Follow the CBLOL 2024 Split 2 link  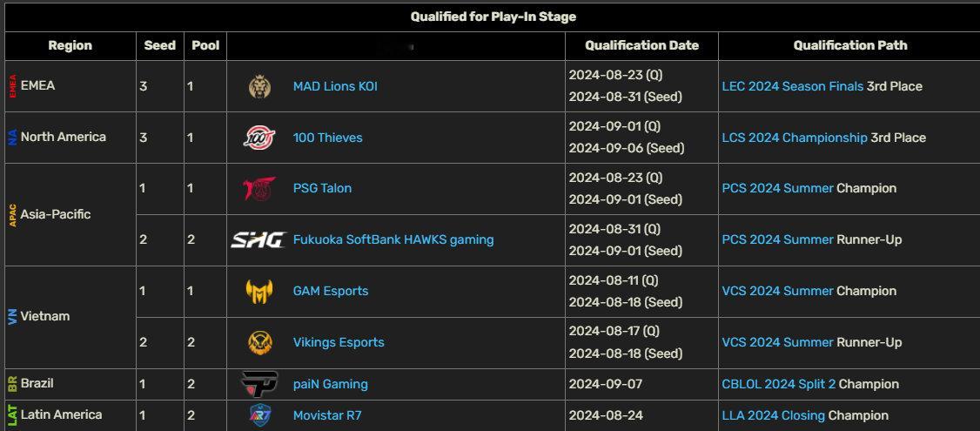[x=779, y=384]
